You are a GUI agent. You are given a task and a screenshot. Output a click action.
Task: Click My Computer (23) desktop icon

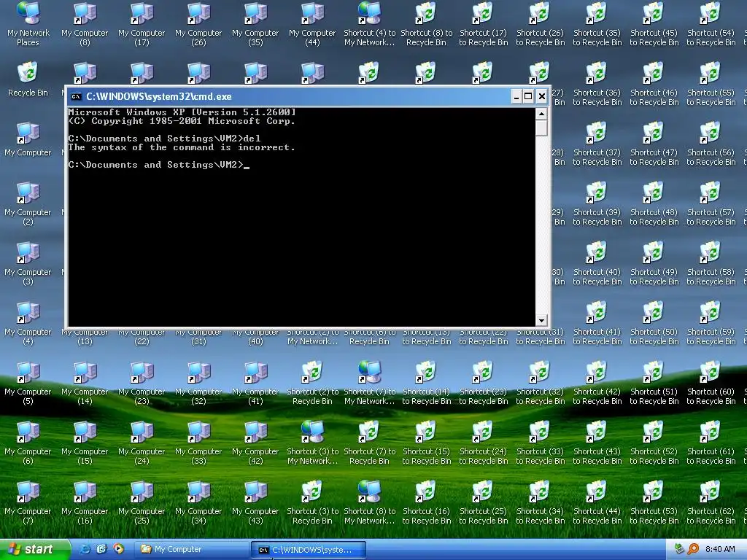(x=142, y=383)
